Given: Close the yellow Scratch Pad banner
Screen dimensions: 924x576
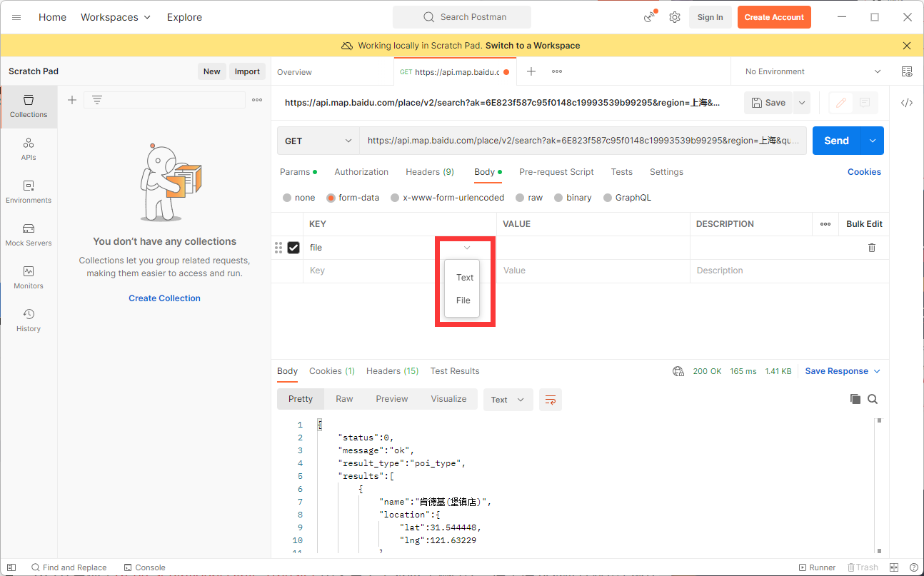Looking at the screenshot, I should (x=907, y=46).
